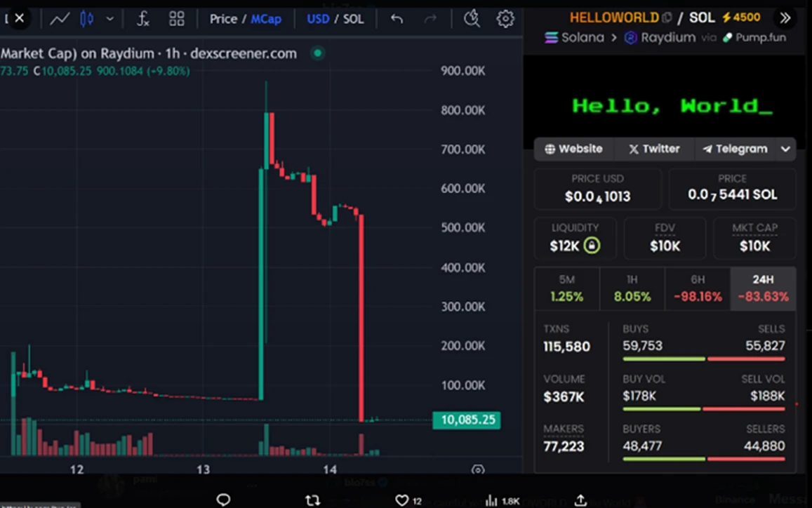Click the quick search timer icon
The height and width of the screenshot is (508, 812).
click(x=472, y=19)
